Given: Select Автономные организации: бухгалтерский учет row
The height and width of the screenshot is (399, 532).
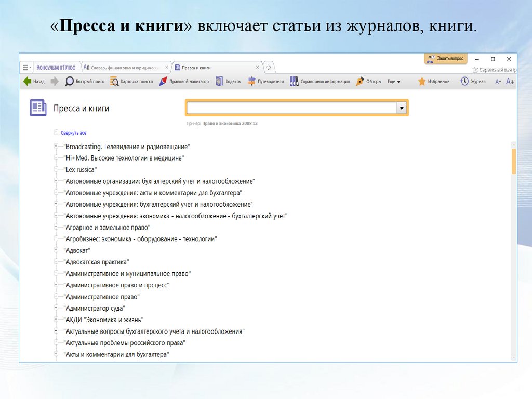Looking at the screenshot, I should click(159, 181).
